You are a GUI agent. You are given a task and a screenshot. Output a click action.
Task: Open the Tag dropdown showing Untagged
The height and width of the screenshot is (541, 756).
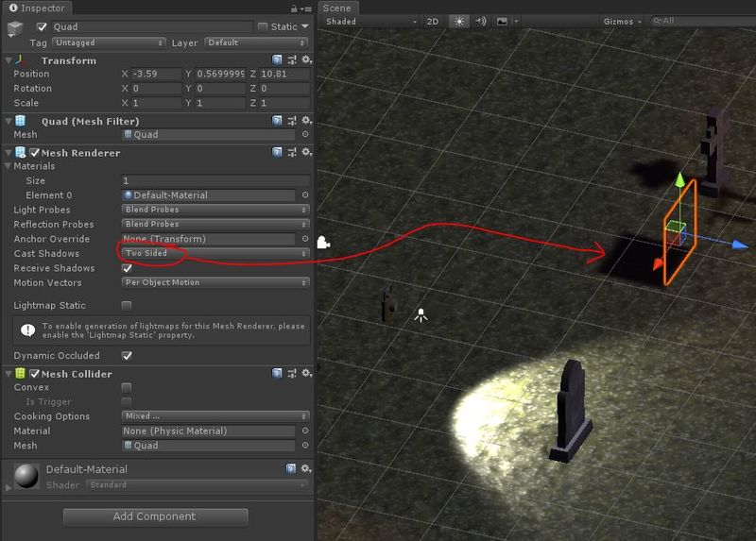109,42
